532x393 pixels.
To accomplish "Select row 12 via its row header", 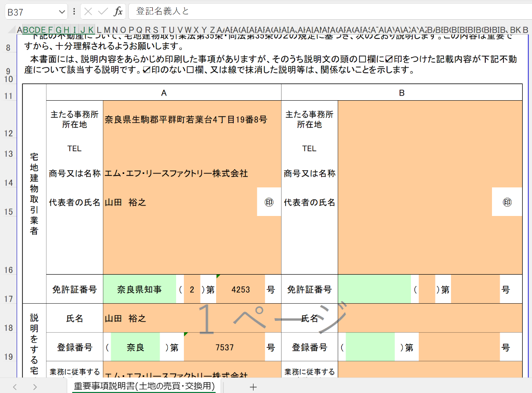I will point(8,133).
